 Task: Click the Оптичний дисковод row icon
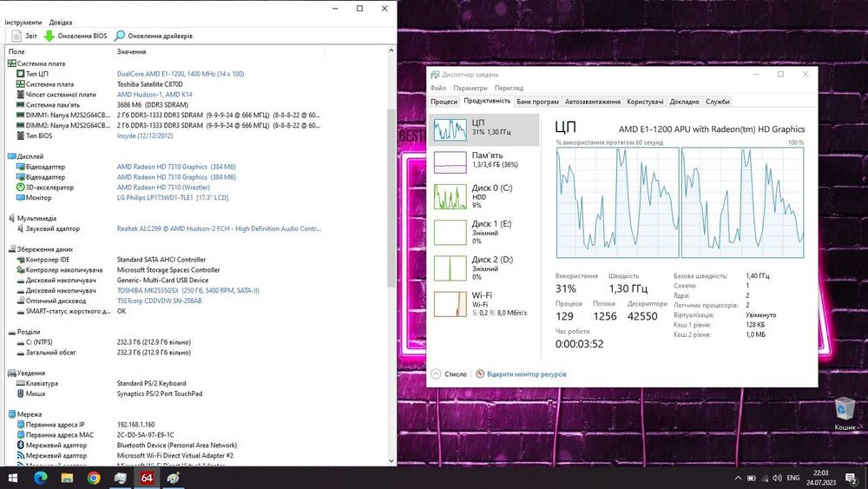point(21,301)
